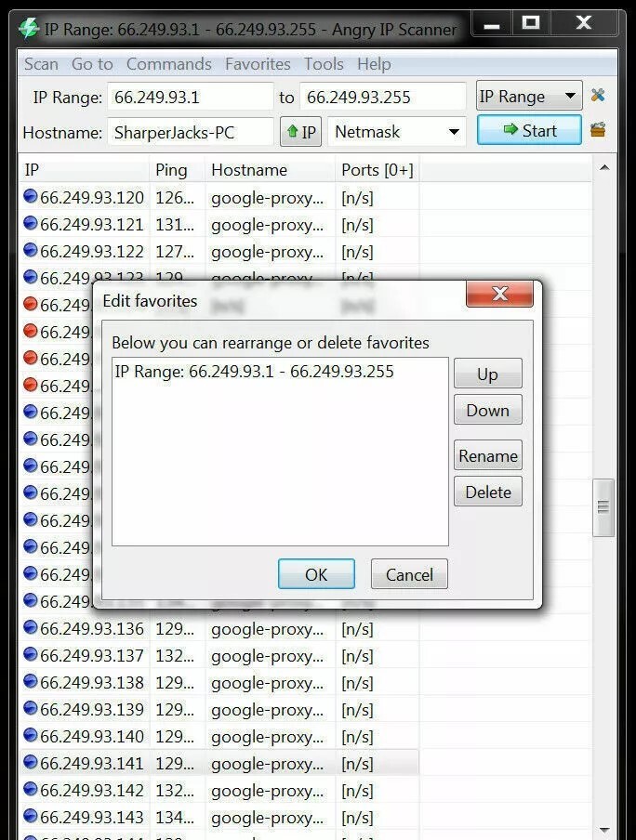Sort by the Hostname column header
The height and width of the screenshot is (840, 636).
pos(271,170)
